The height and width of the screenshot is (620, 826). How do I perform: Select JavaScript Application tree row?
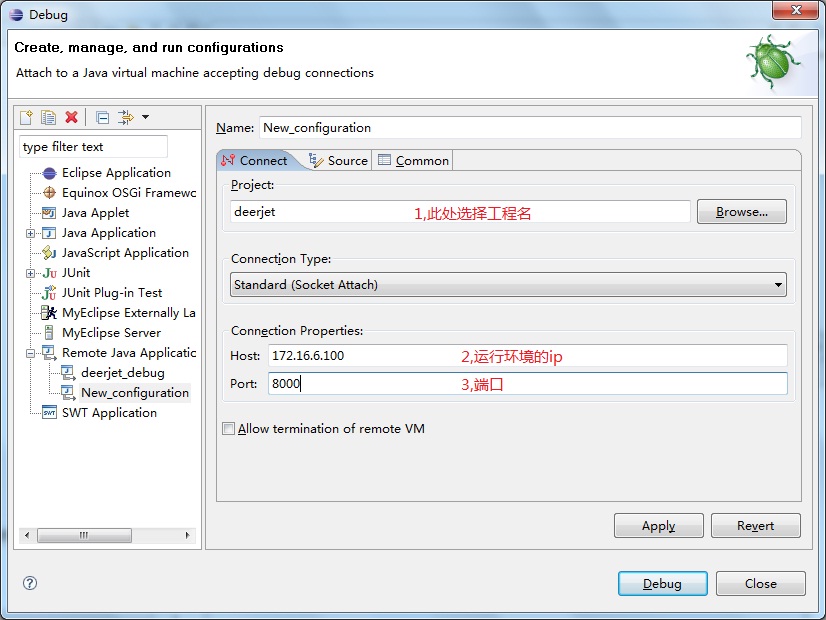pos(125,253)
